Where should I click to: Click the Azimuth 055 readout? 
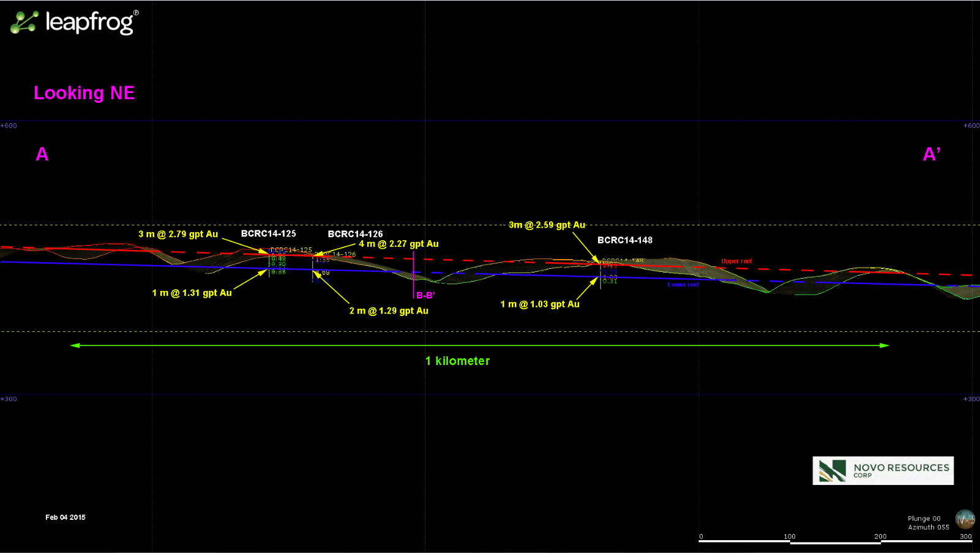(928, 527)
